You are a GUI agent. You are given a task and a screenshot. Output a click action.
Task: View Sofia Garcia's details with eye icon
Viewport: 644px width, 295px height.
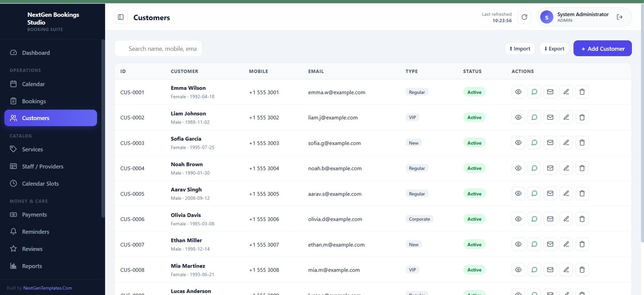(x=518, y=143)
